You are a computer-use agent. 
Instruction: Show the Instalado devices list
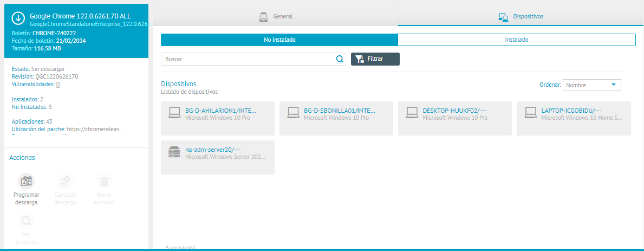tap(517, 40)
